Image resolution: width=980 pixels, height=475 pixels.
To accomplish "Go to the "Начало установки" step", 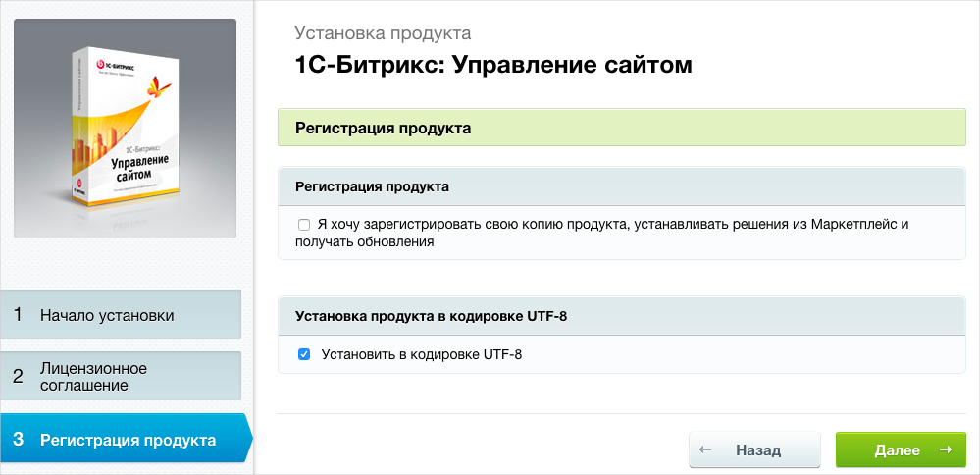I will (x=107, y=315).
